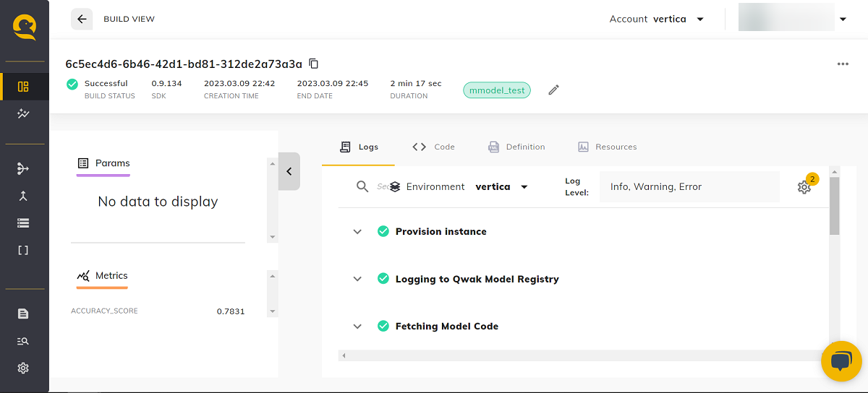The image size is (868, 393).
Task: Click the Qwak duck logo
Action: [x=24, y=28]
